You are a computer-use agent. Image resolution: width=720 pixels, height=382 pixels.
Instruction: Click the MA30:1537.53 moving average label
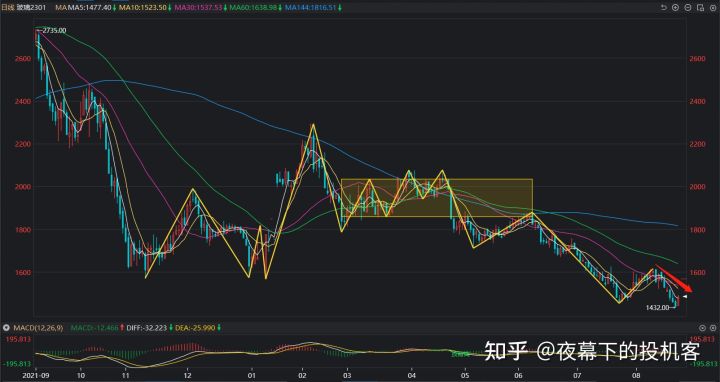(x=198, y=8)
